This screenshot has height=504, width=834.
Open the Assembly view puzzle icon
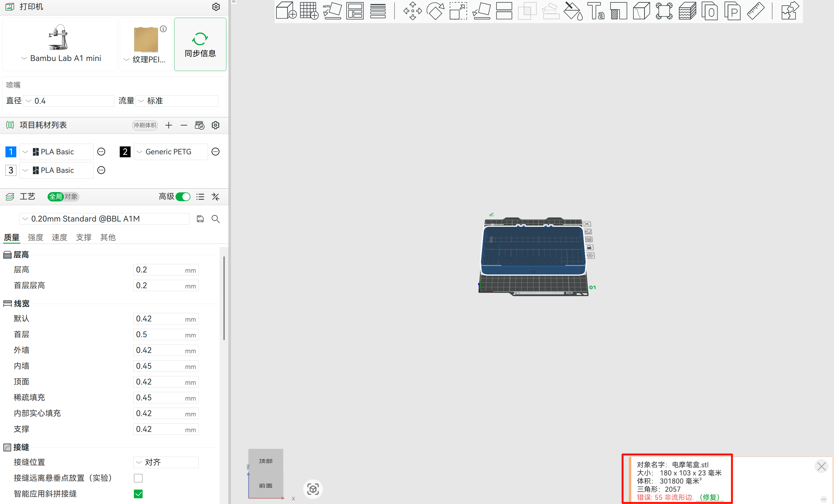coord(790,11)
